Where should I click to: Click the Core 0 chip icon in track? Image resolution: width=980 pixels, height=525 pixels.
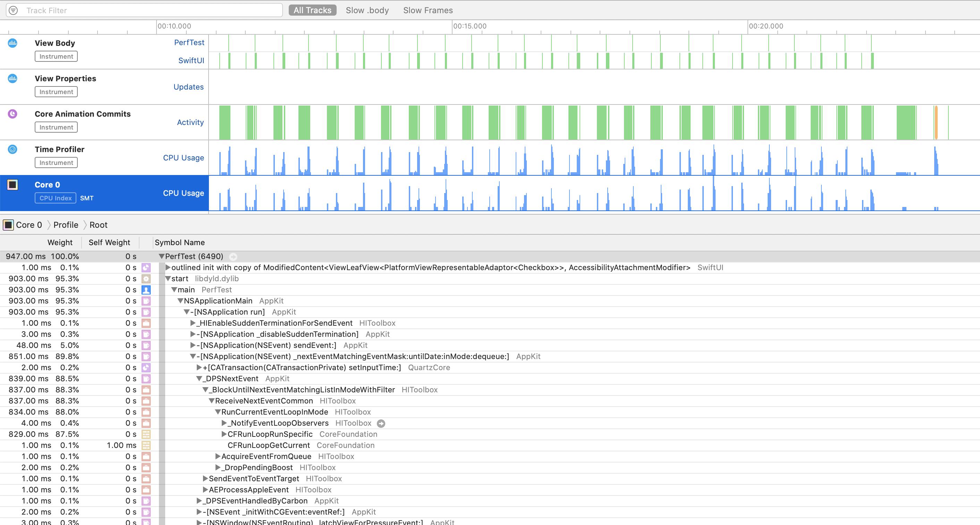(12, 185)
